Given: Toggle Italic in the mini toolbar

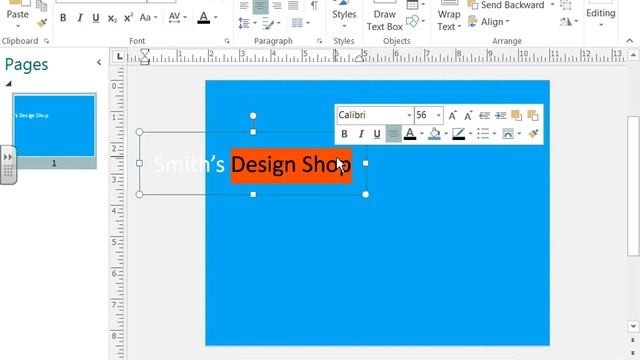Looking at the screenshot, I should (361, 134).
